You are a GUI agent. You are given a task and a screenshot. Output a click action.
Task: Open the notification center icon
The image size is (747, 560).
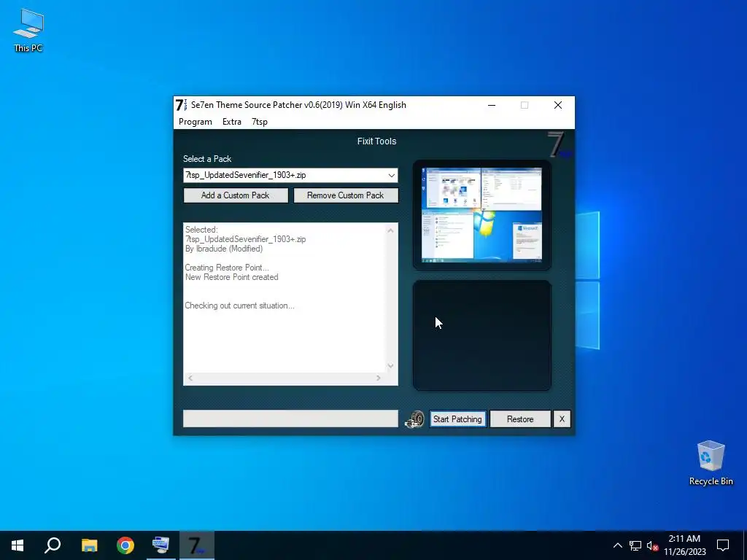(x=723, y=545)
